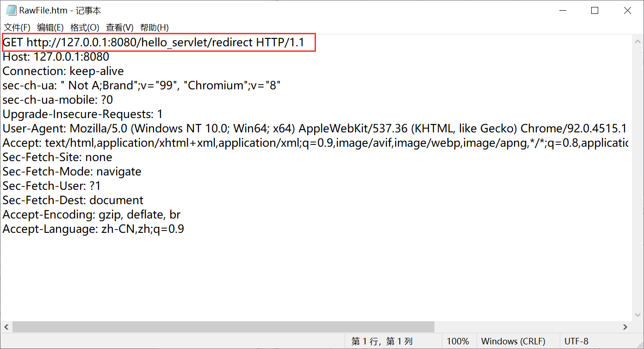Image resolution: width=644 pixels, height=349 pixels.
Task: Click the horizontal scrollbar left arrow
Action: [6, 327]
